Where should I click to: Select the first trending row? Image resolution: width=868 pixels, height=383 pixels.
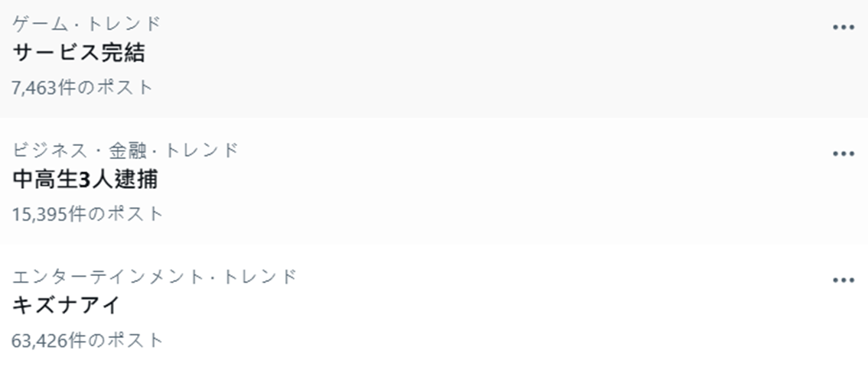(429, 57)
